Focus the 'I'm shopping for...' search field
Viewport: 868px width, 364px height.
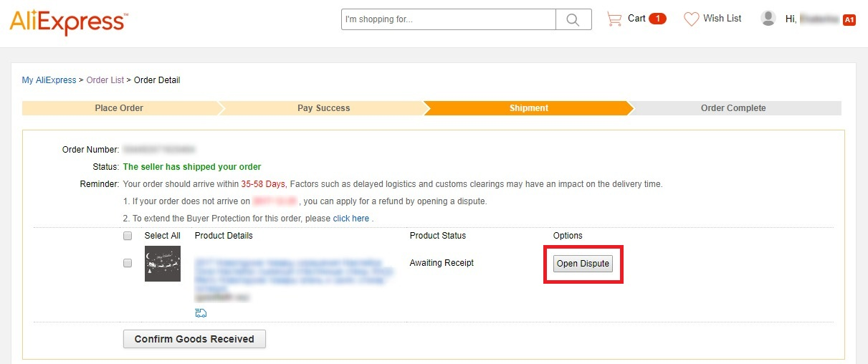(449, 19)
